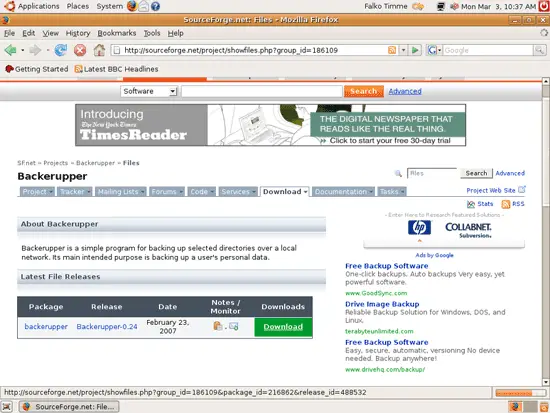The image size is (550, 413).
Task: Expand the Forums tab dropdown
Action: pyautogui.click(x=181, y=192)
